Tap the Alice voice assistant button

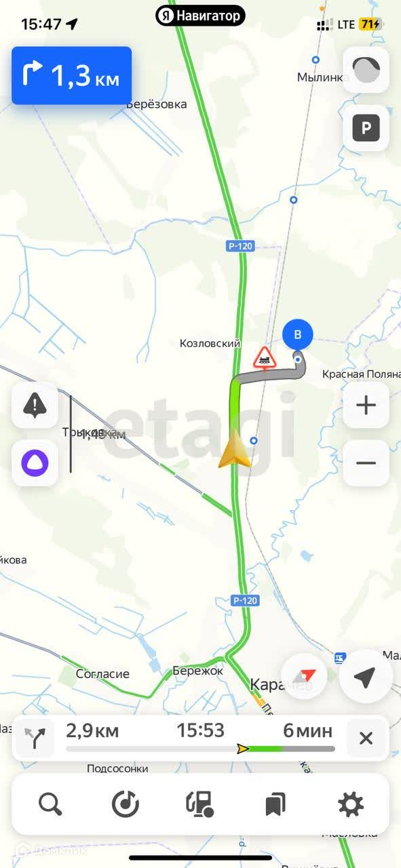[x=35, y=463]
